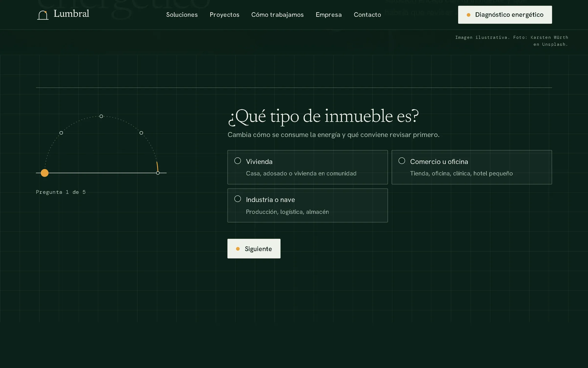The height and width of the screenshot is (368, 588).
Task: Click the top marker of the progress arc
Action: click(x=101, y=116)
